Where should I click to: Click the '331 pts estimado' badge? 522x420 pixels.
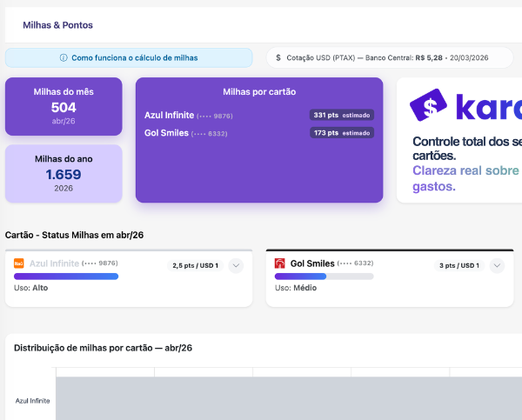(x=342, y=115)
